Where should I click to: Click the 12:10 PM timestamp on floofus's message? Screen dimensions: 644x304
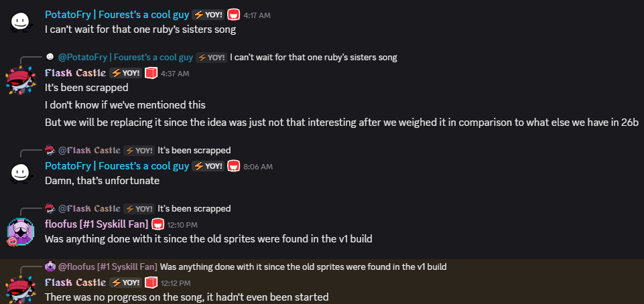coord(184,224)
